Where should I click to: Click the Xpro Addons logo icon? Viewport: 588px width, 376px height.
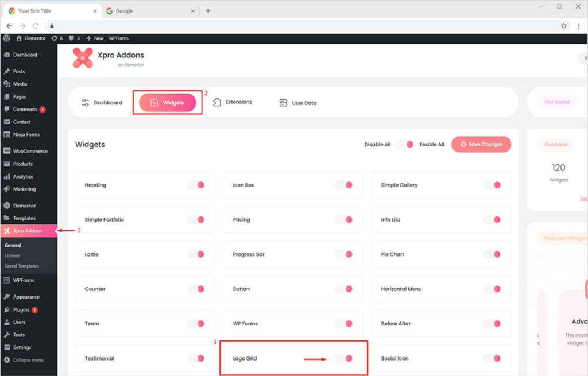pos(83,58)
